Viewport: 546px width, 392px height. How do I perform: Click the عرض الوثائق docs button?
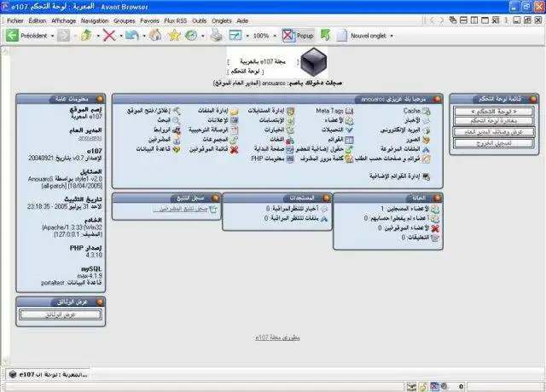point(61,314)
